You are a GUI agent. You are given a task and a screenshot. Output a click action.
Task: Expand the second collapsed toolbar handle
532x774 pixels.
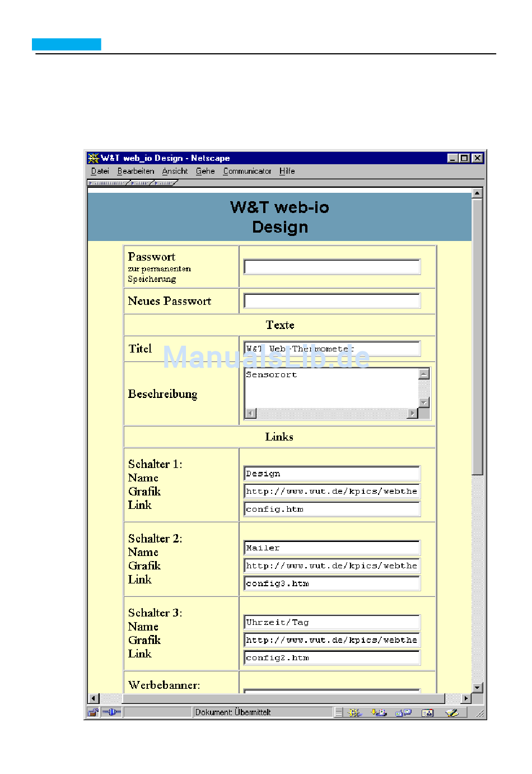[141, 183]
